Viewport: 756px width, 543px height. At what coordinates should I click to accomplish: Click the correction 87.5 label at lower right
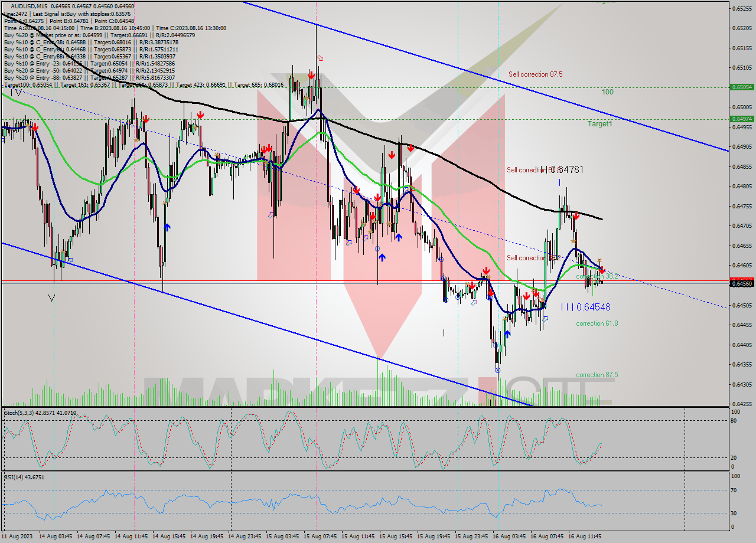point(597,375)
